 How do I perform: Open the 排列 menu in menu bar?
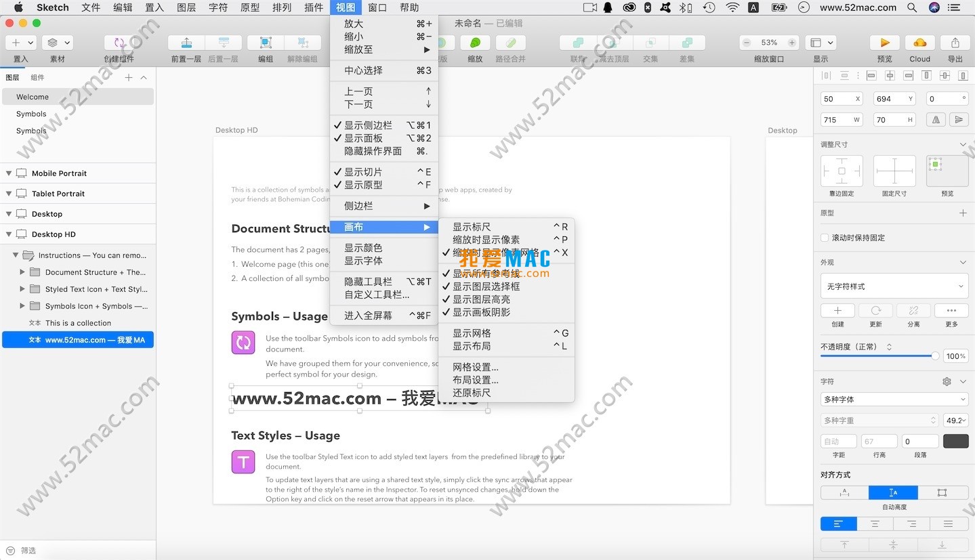point(282,7)
